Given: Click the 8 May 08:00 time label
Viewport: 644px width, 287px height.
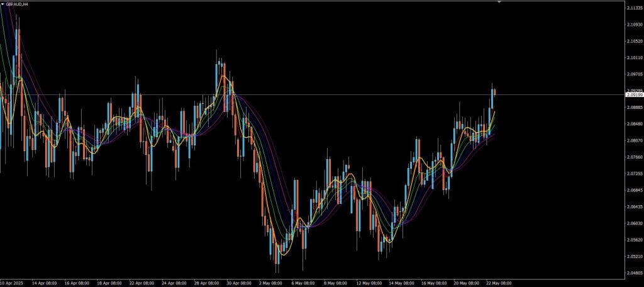Looking at the screenshot, I should click(336, 283).
